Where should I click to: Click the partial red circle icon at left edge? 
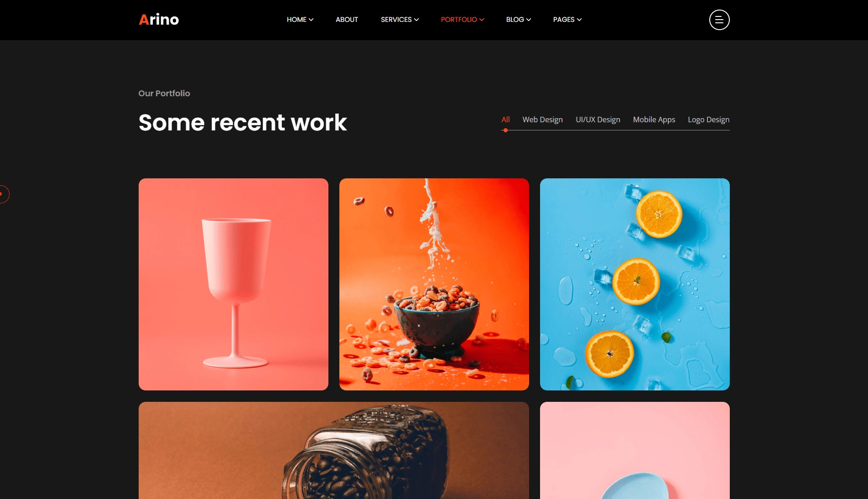[4, 194]
